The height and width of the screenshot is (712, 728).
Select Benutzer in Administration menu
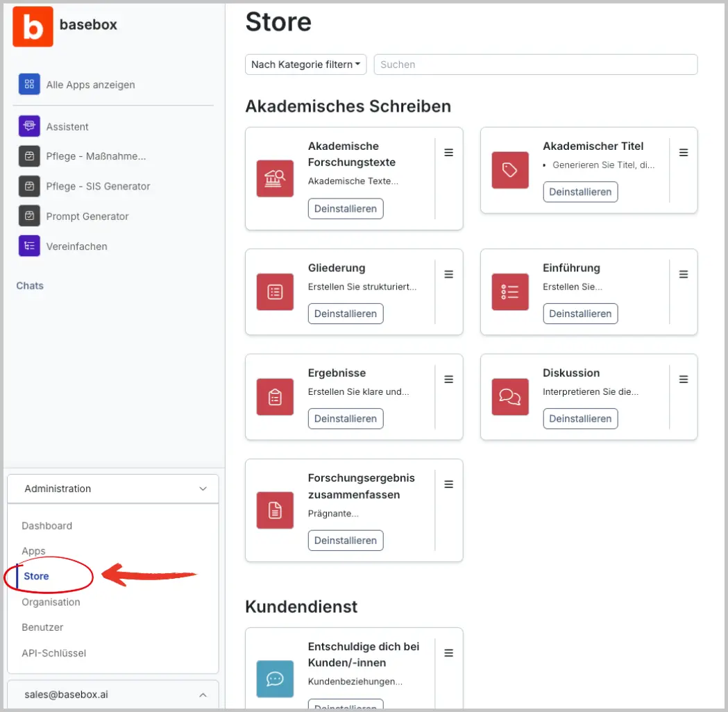(42, 627)
